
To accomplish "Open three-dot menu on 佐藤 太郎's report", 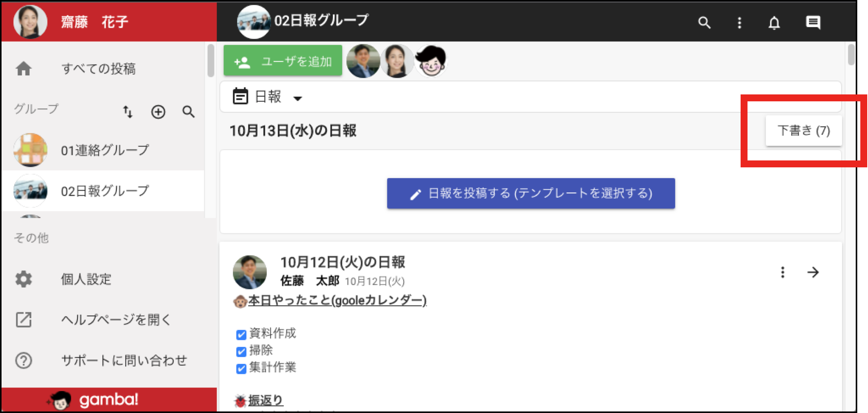I will coord(783,272).
